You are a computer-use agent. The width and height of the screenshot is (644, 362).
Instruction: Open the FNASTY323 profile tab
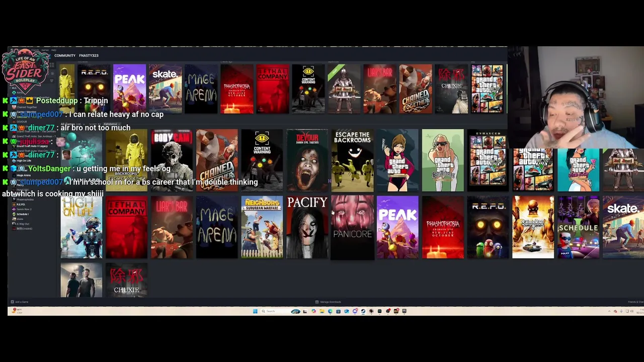[x=89, y=55]
